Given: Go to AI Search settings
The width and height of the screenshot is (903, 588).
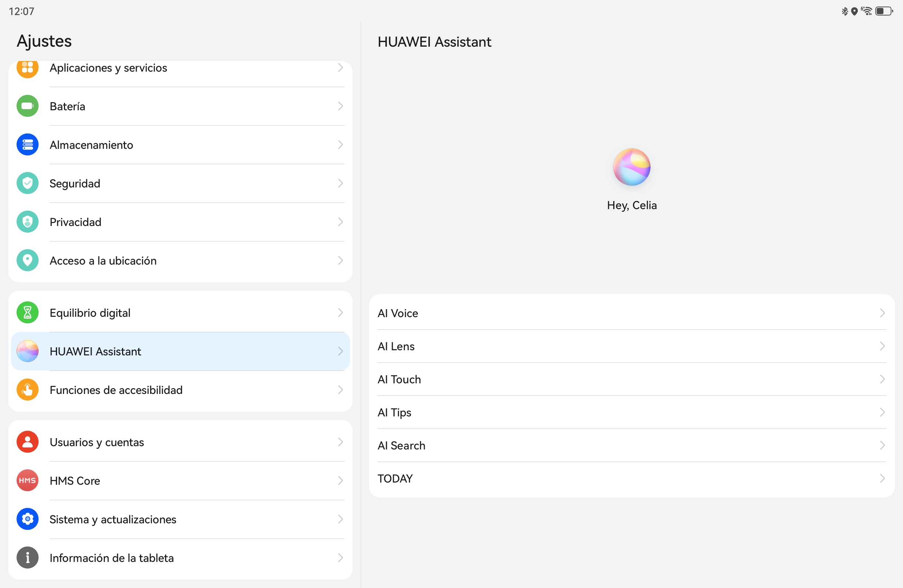Looking at the screenshot, I should click(401, 445).
